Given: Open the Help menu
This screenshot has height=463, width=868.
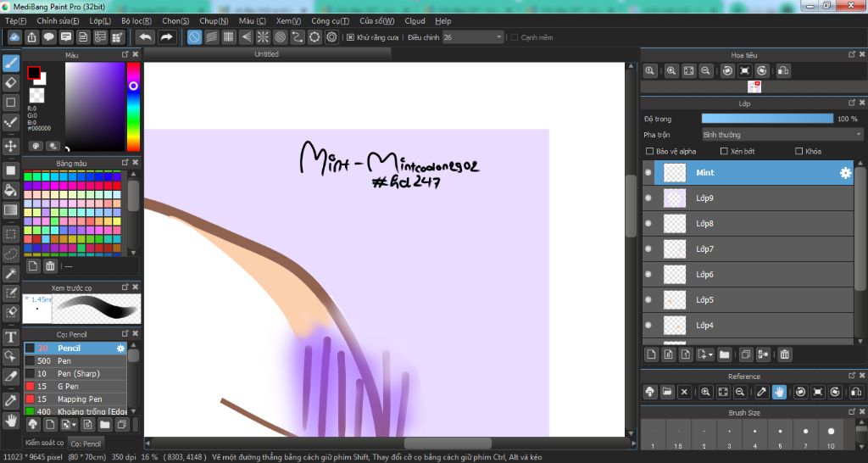Looking at the screenshot, I should [442, 21].
